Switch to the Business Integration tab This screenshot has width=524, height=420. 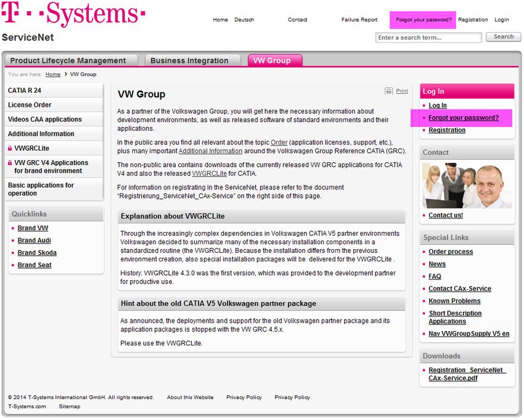pos(192,60)
